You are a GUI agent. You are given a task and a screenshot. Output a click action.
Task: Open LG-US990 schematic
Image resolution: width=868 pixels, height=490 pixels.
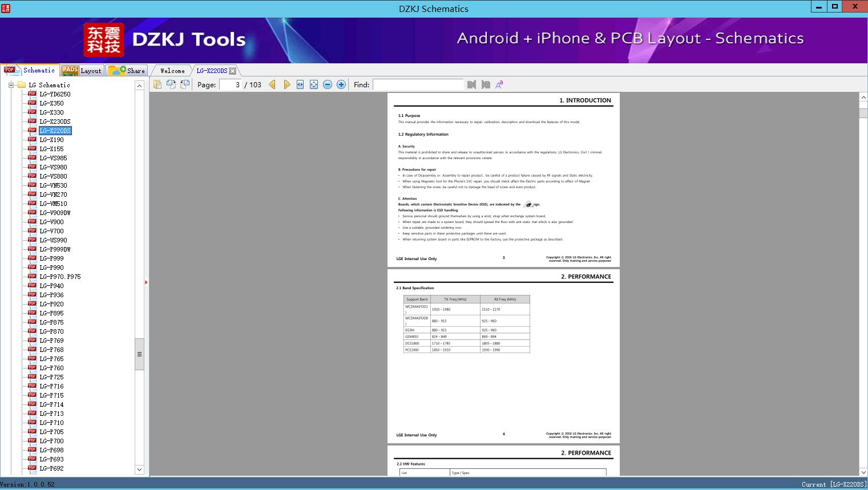click(x=53, y=240)
